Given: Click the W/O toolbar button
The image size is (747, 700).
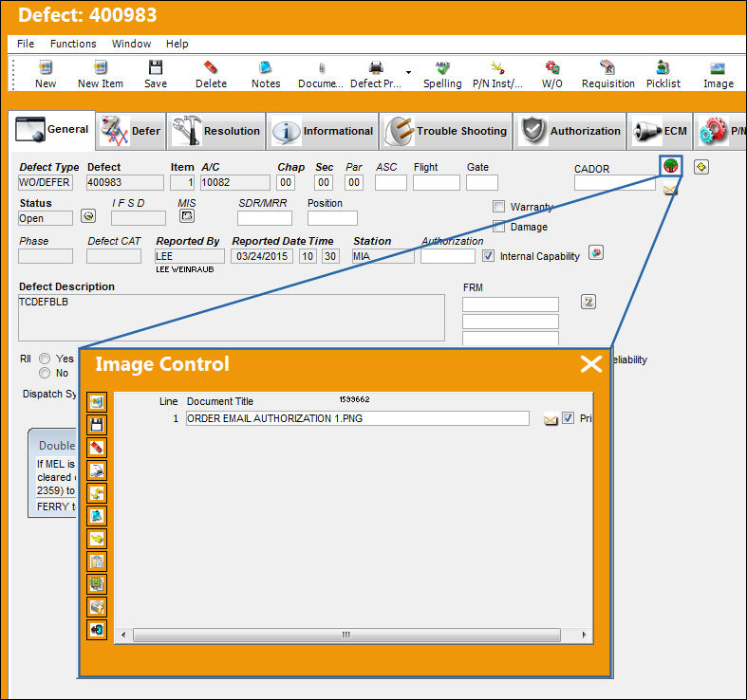Looking at the screenshot, I should [x=551, y=74].
